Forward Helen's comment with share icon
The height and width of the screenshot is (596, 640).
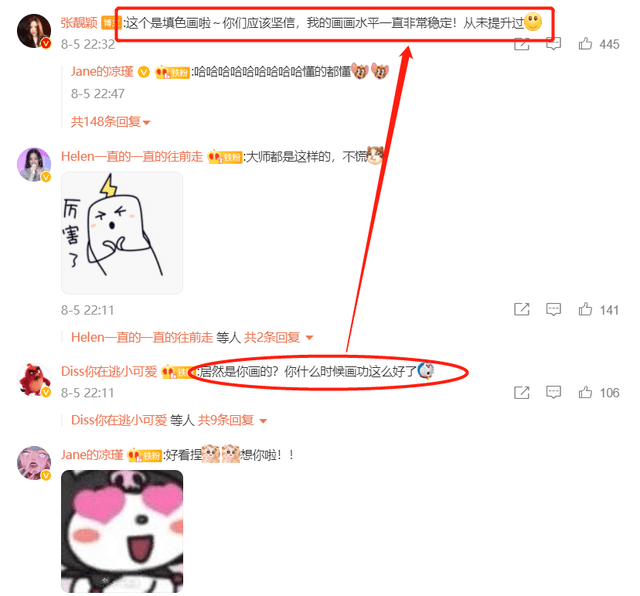pyautogui.click(x=522, y=309)
